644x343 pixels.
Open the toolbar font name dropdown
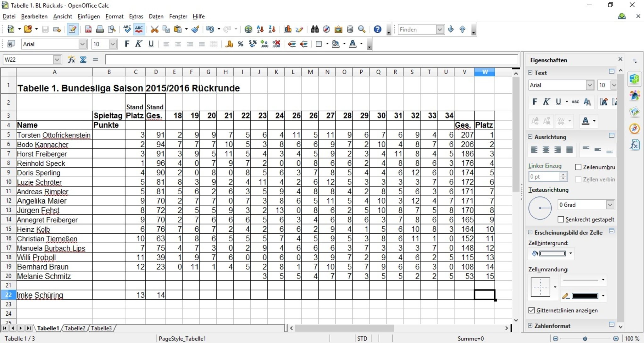[x=82, y=44]
